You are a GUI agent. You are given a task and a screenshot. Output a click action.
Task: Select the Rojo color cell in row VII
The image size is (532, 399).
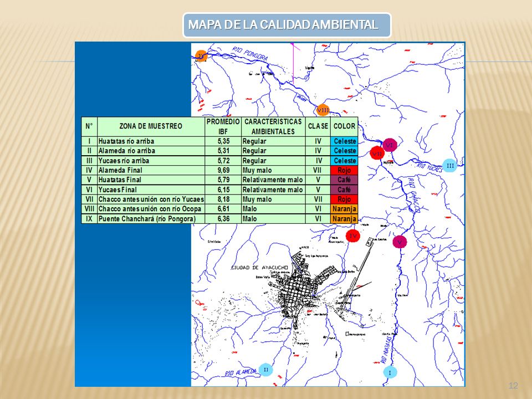coord(344,199)
